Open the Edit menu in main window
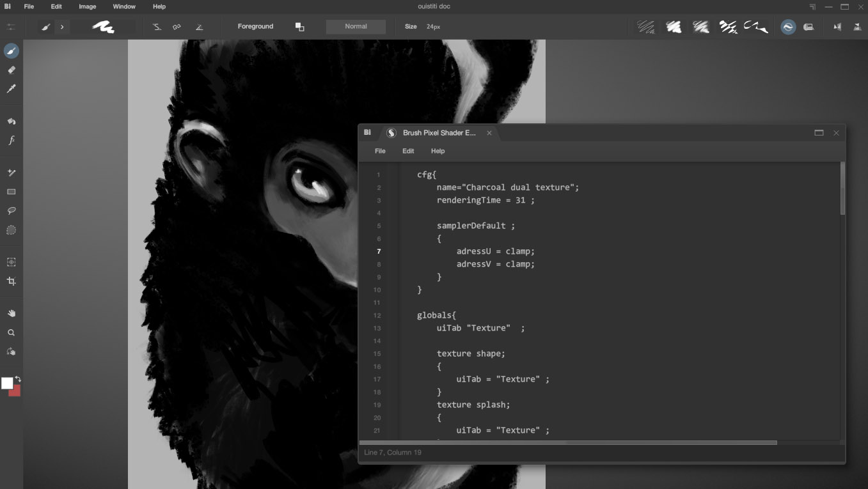Image resolution: width=868 pixels, height=489 pixels. point(56,6)
